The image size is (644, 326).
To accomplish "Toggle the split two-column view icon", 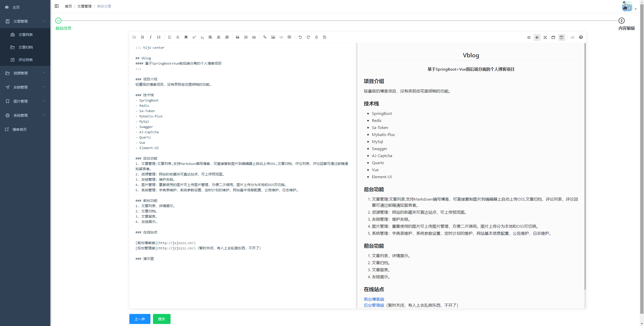I will click(561, 37).
